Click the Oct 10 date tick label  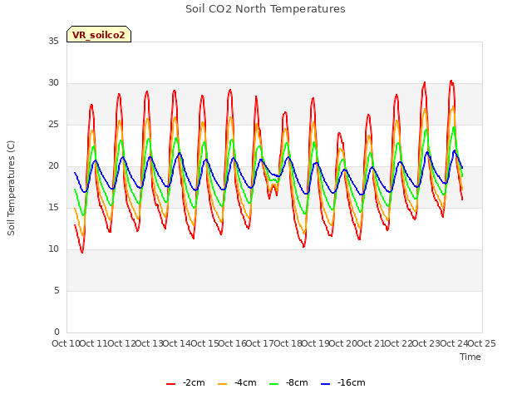[x=66, y=343]
